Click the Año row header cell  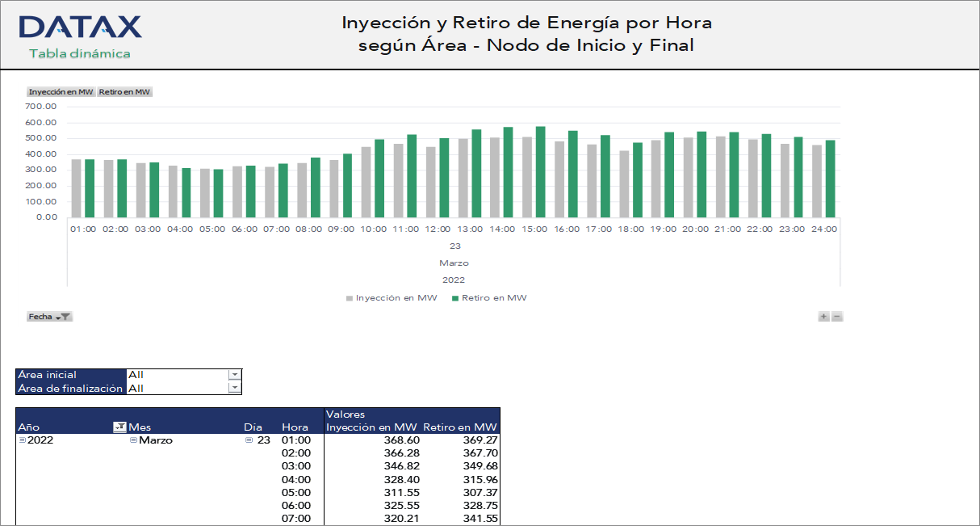[x=29, y=427]
